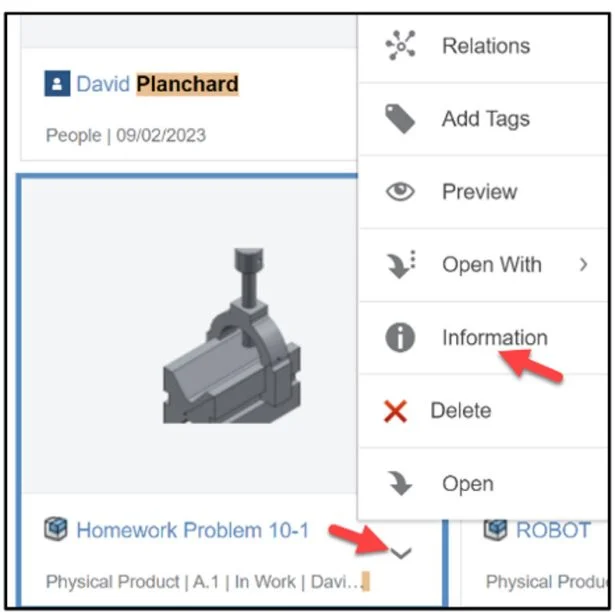615x612 pixels.
Task: Expand the Open With submenu arrow
Action: coord(583,265)
